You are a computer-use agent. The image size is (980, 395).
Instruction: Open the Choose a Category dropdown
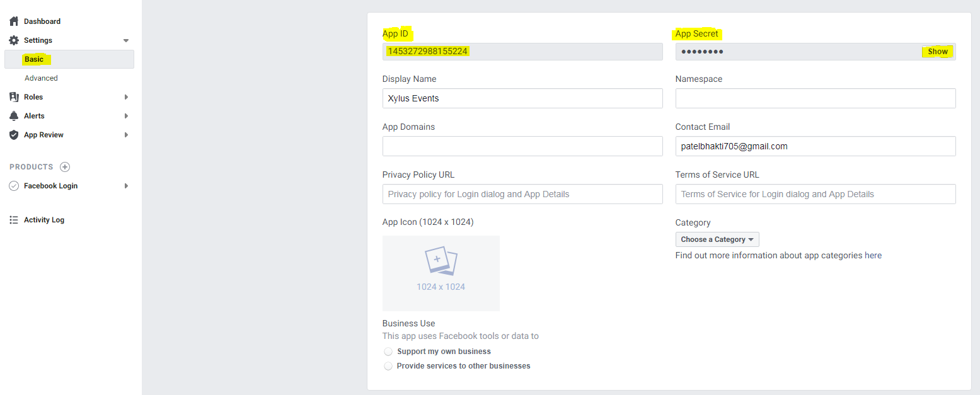pos(717,239)
